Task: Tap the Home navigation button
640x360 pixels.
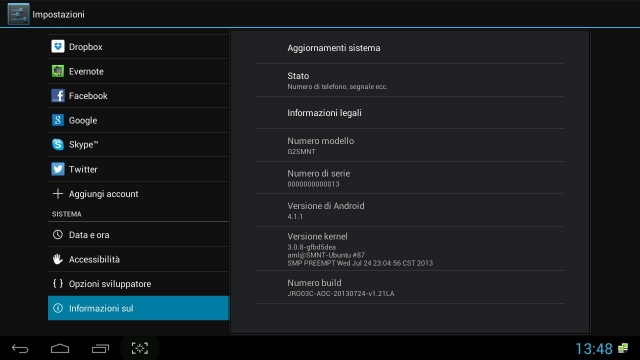Action: 60,348
